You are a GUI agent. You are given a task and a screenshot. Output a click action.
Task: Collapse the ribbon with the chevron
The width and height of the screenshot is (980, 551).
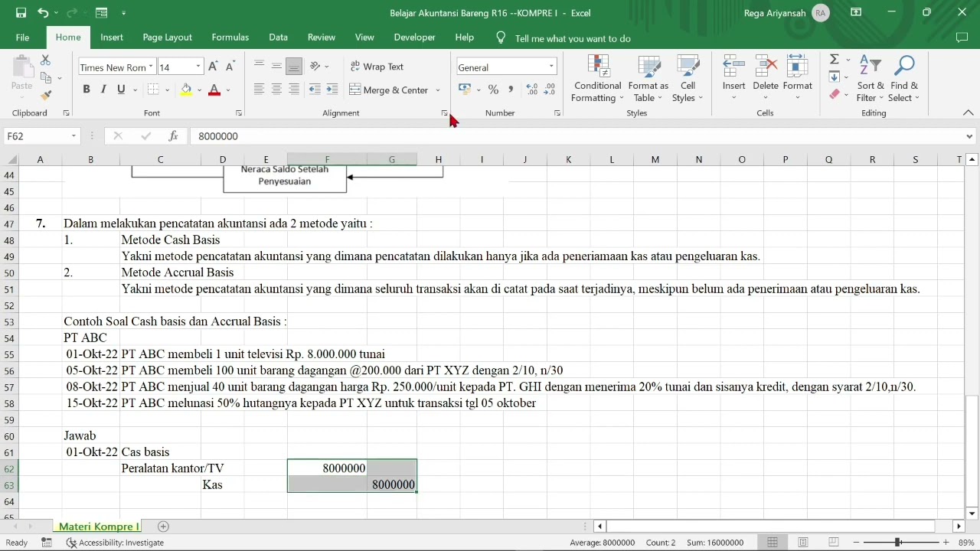pyautogui.click(x=969, y=113)
